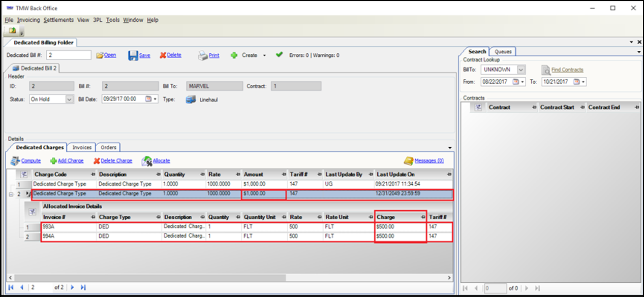Open the Bill Date calendar picker
The width and height of the screenshot is (644, 297).
(148, 100)
